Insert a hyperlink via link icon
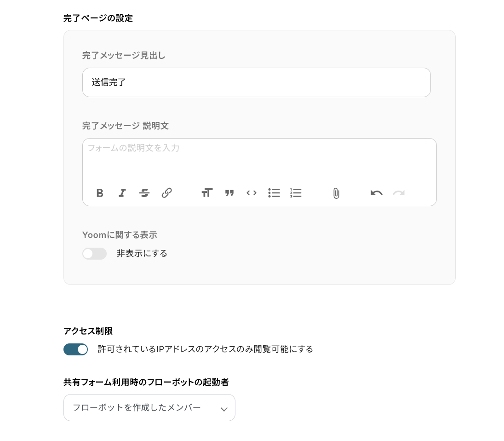Screen dimensions: 504x441 point(166,193)
